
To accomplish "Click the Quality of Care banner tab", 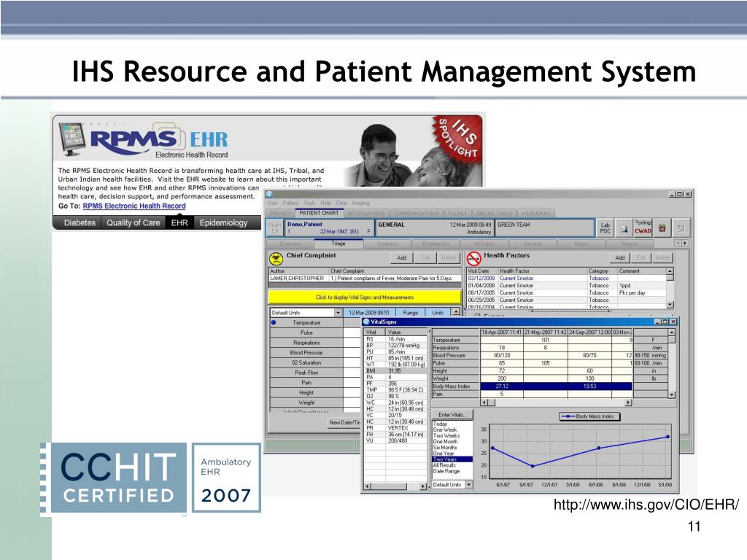I will click(133, 222).
